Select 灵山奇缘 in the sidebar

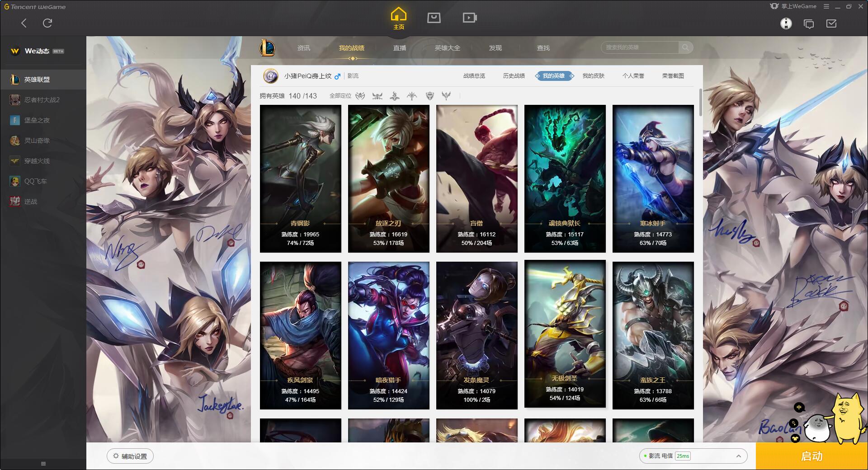(43, 141)
